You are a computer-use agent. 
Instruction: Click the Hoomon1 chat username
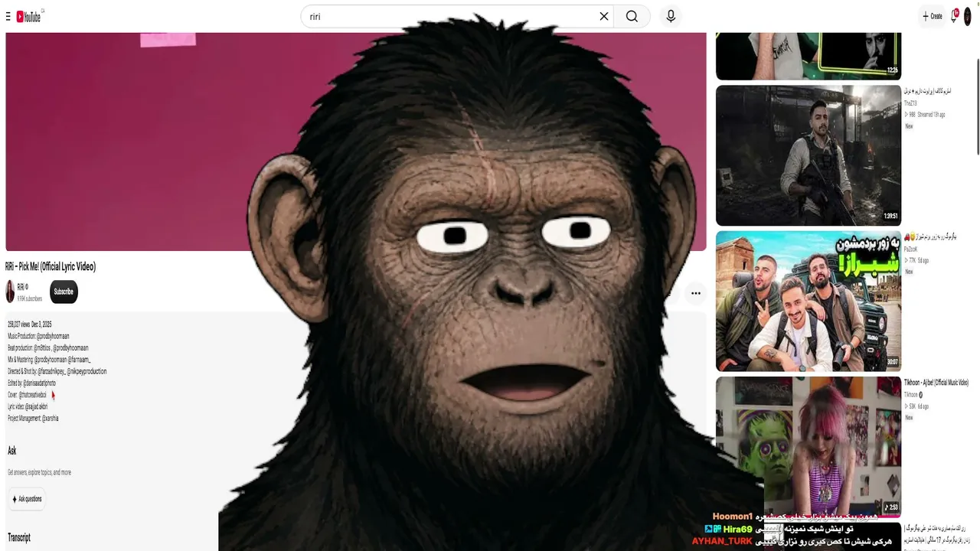(x=733, y=517)
